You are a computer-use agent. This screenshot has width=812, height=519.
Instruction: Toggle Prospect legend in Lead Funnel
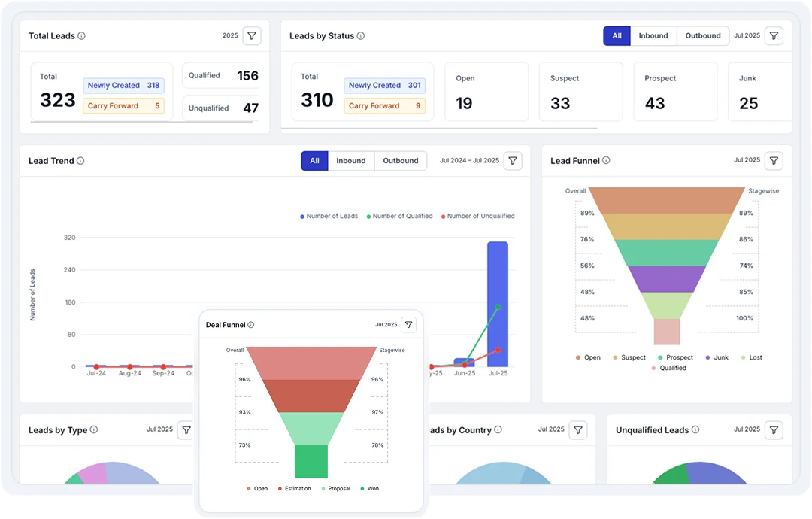(675, 357)
